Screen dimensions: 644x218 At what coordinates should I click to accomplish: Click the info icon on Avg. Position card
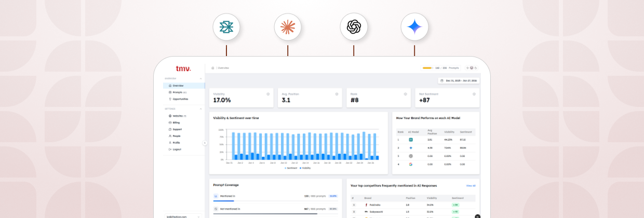(337, 94)
